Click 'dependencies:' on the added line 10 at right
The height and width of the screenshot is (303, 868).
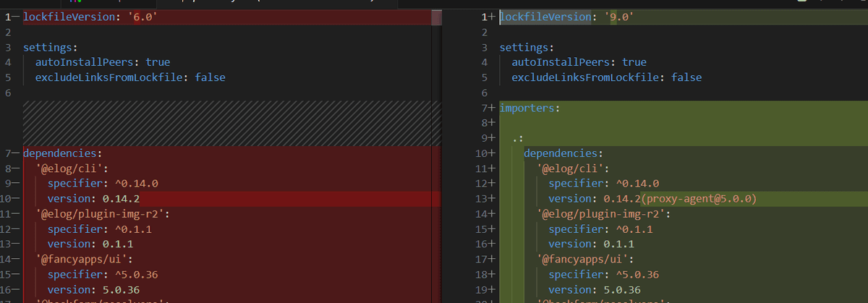(x=562, y=153)
